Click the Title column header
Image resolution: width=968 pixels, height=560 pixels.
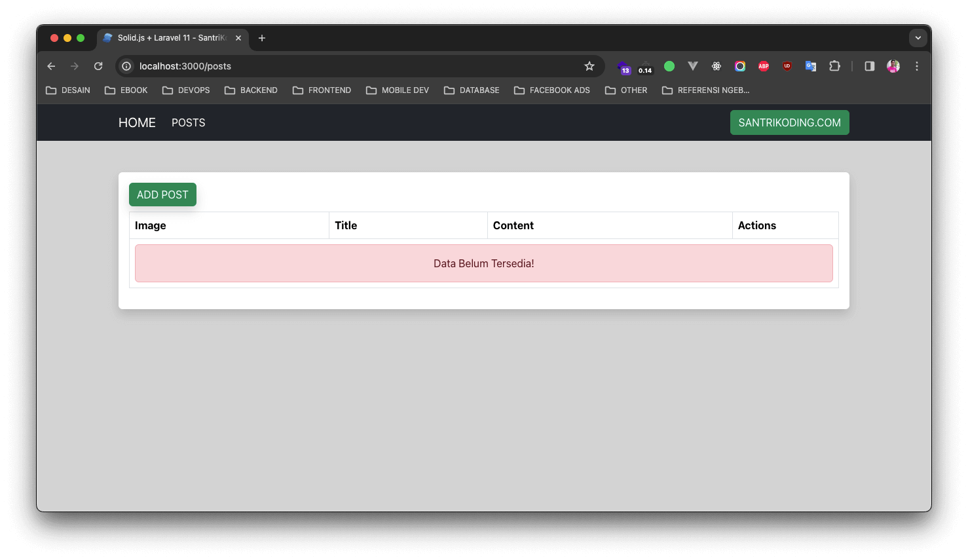tap(409, 225)
